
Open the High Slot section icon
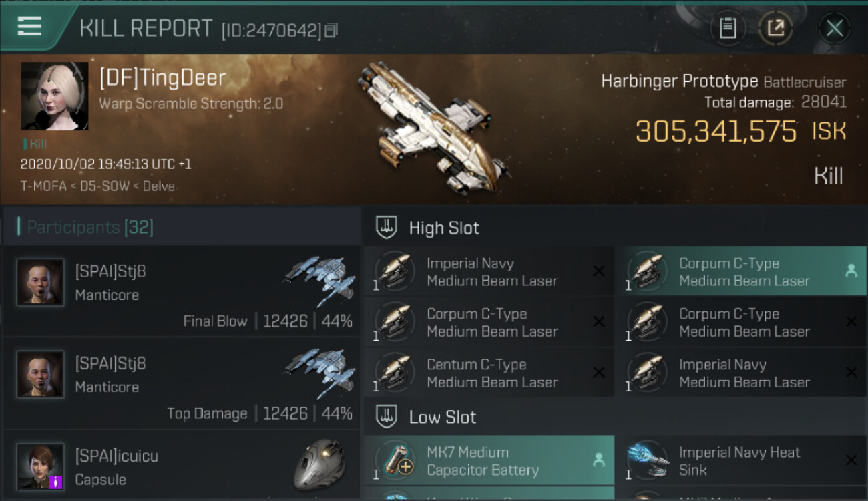pos(387,228)
